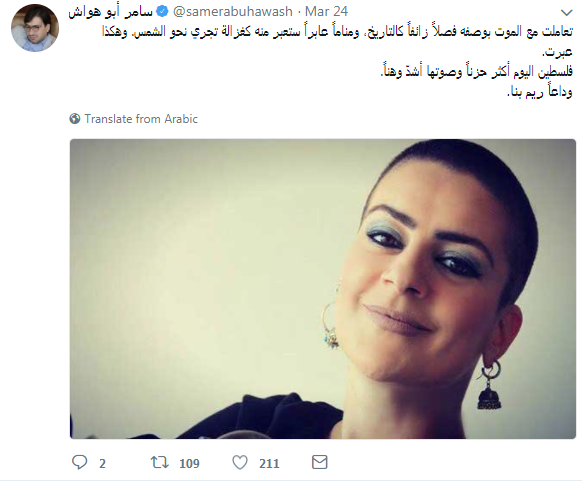
Task: Click the first line of Arabic tweet text
Action: pyautogui.click(x=337, y=32)
